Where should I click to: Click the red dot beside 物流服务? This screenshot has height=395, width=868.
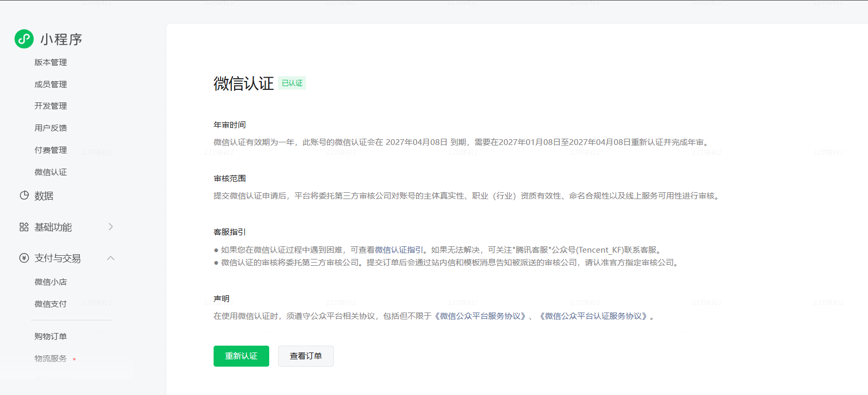click(75, 359)
